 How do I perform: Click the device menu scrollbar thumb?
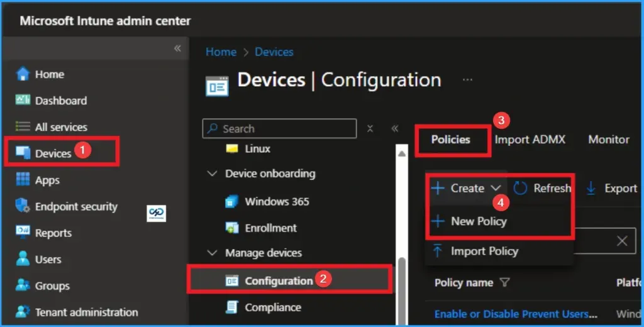[402, 290]
